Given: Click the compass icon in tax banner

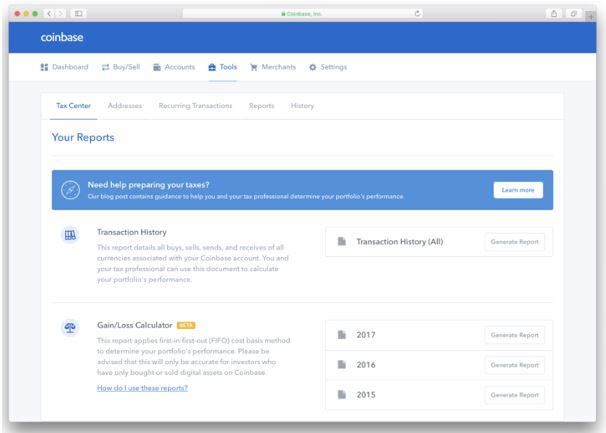Looking at the screenshot, I should (x=70, y=190).
